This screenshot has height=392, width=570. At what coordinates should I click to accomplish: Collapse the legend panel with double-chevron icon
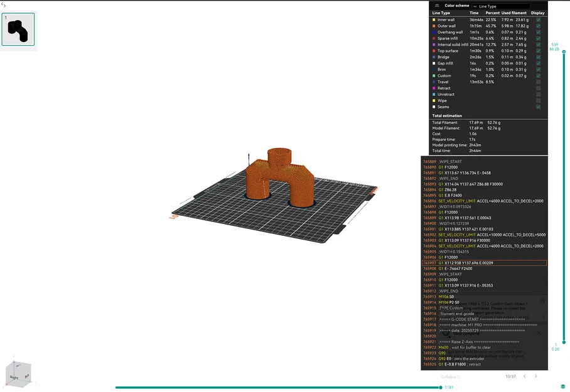click(x=437, y=6)
